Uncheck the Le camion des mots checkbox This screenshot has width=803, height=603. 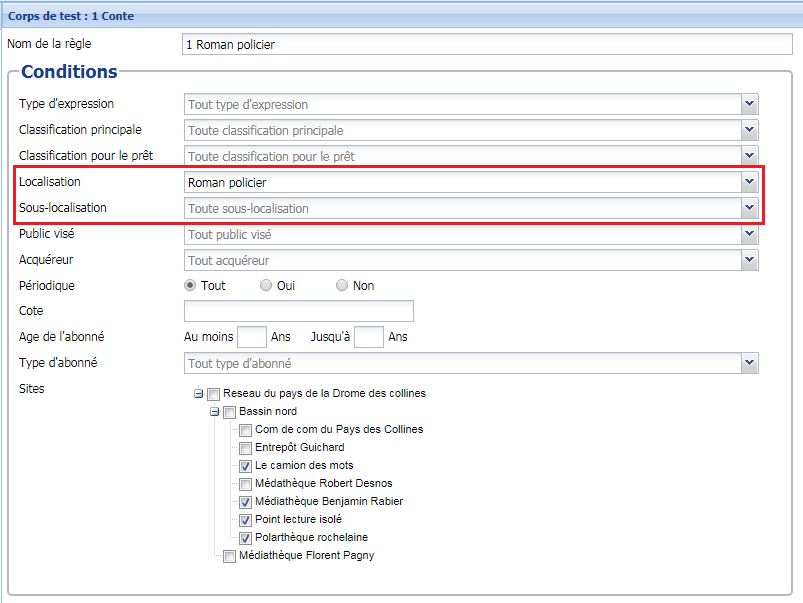point(246,466)
